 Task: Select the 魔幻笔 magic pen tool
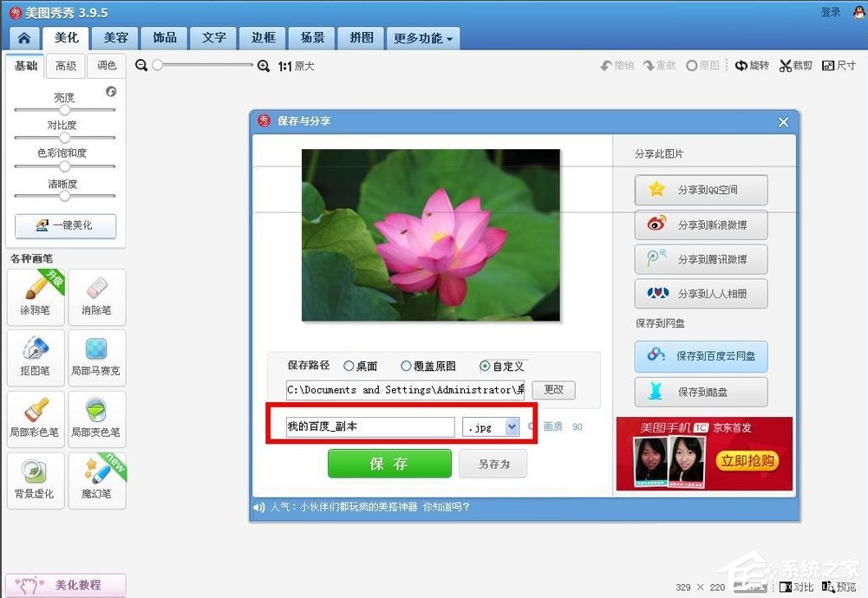pos(96,480)
